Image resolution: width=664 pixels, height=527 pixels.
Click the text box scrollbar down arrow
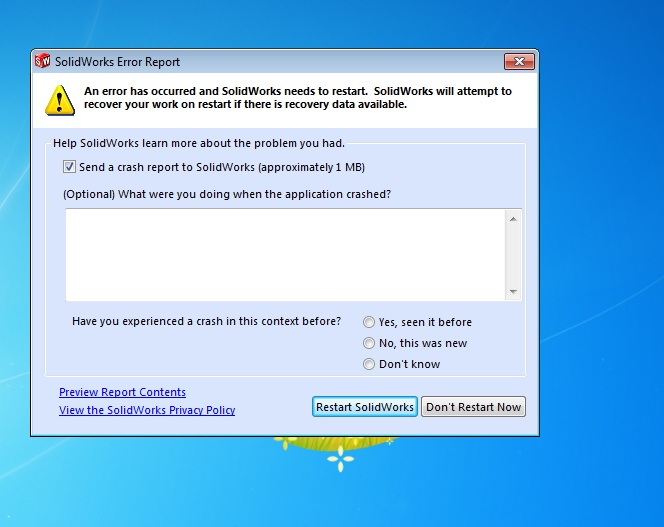click(513, 291)
